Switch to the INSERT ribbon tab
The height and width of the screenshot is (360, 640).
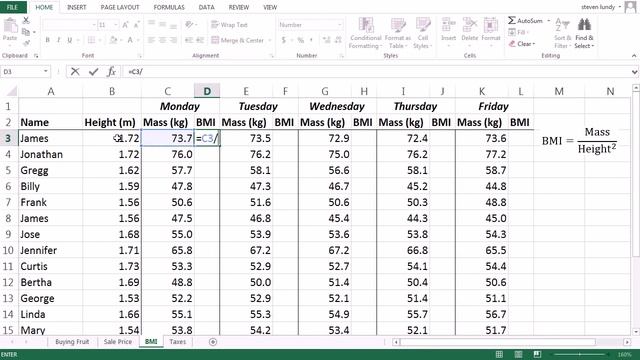tap(76, 7)
